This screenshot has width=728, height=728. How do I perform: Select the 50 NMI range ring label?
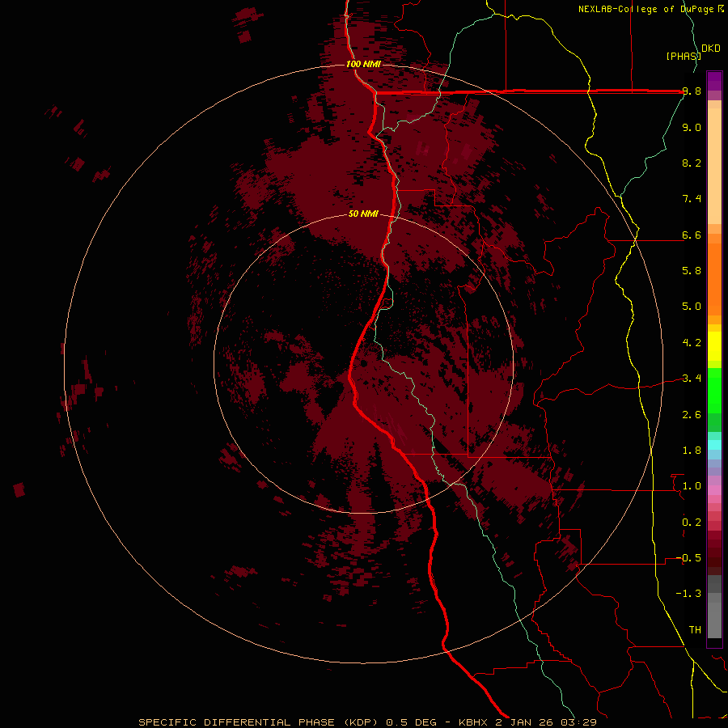point(363,214)
